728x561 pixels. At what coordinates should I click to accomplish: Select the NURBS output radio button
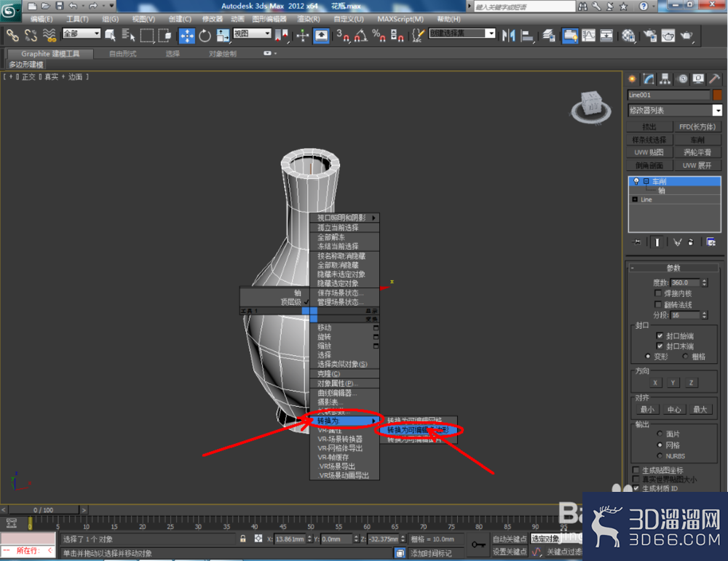[x=660, y=455]
